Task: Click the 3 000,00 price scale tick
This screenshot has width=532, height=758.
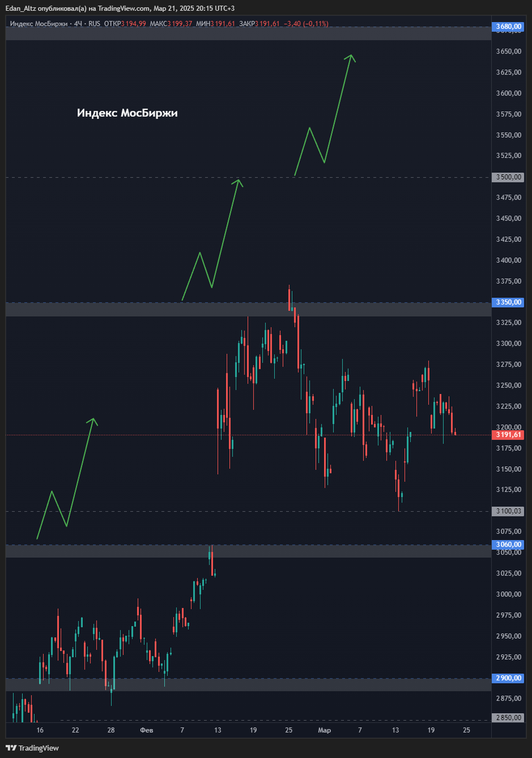Action: pos(509,594)
